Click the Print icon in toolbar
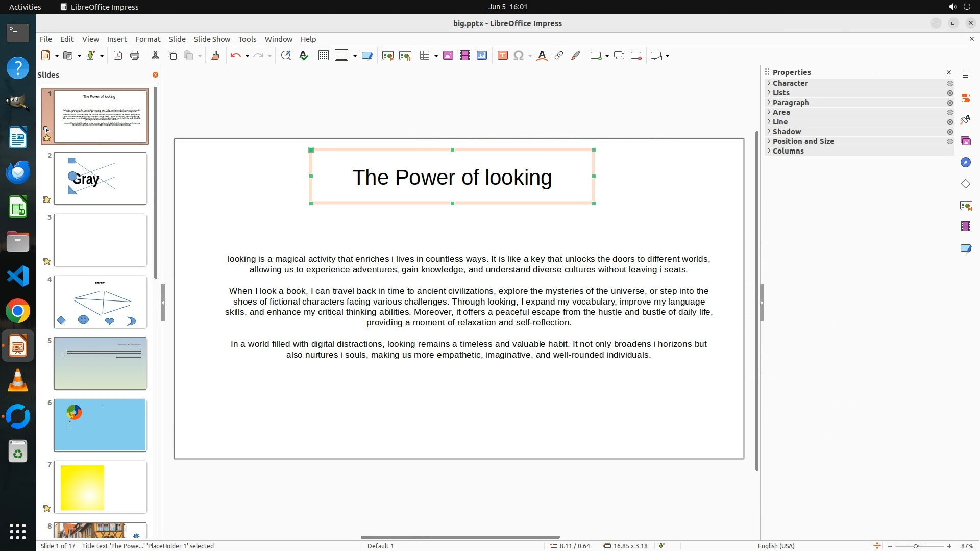The width and height of the screenshot is (980, 551). click(x=135, y=56)
